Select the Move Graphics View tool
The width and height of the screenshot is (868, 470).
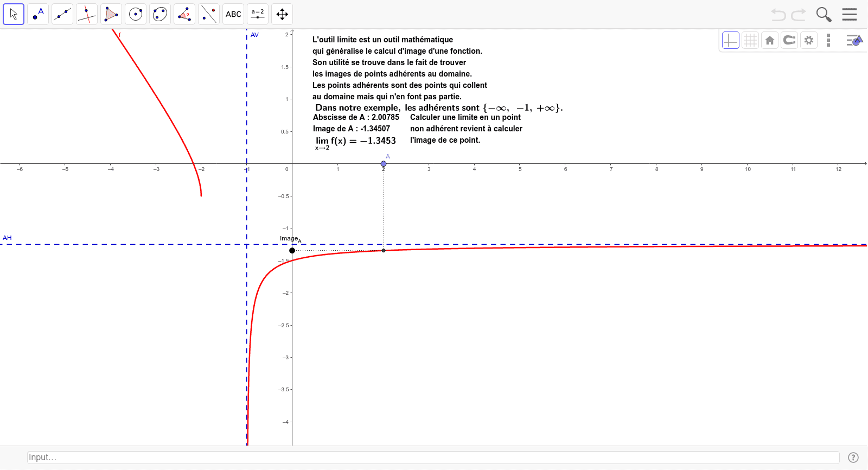[x=282, y=14]
